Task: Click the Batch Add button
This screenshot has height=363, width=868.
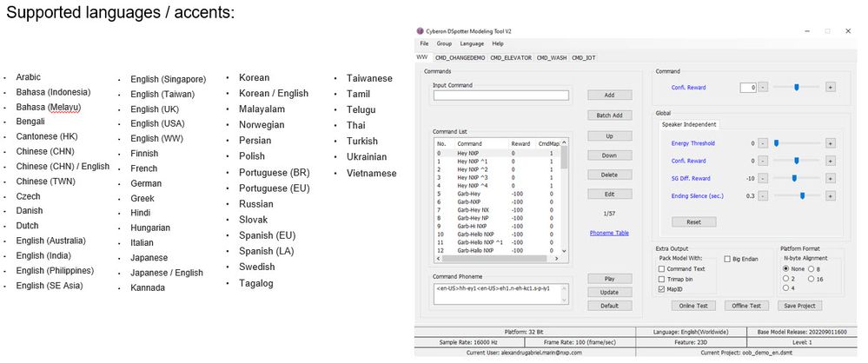Action: pos(609,115)
